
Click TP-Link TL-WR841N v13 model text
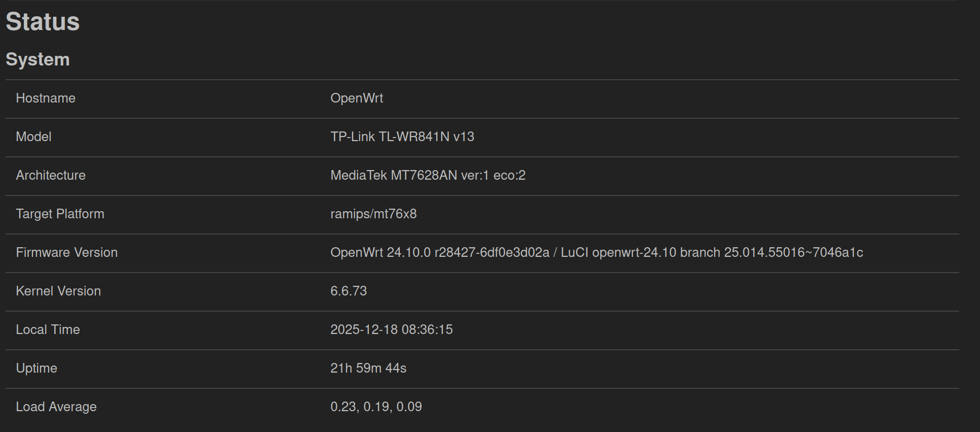(402, 137)
